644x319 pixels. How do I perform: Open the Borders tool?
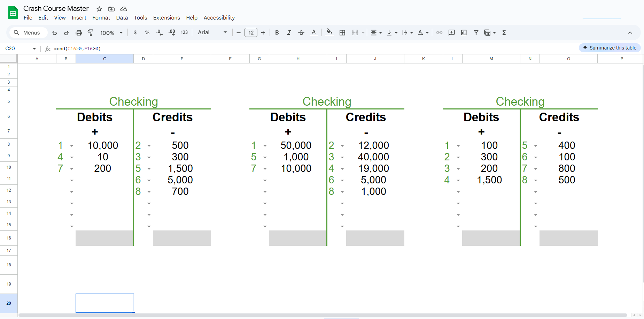[x=342, y=33]
